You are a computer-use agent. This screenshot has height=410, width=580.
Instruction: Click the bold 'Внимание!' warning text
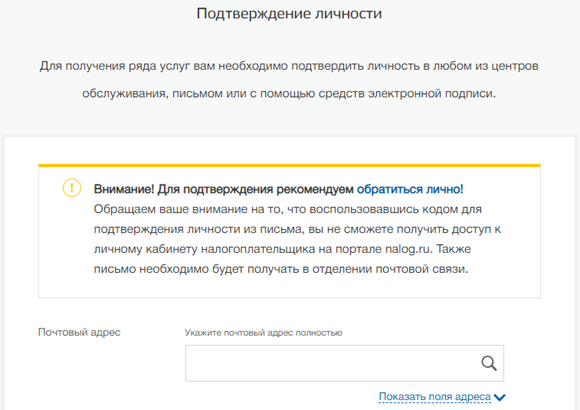tap(124, 189)
